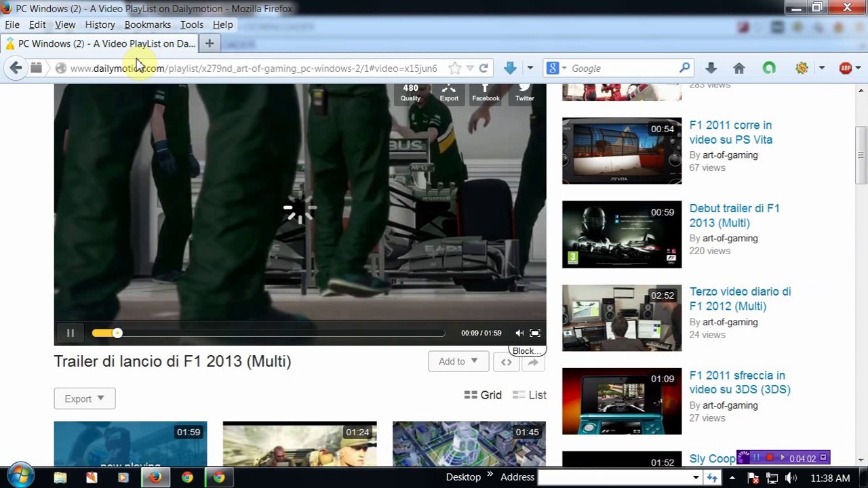The height and width of the screenshot is (488, 868).
Task: Click Firefox icon in the taskbar
Action: pyautogui.click(x=155, y=477)
